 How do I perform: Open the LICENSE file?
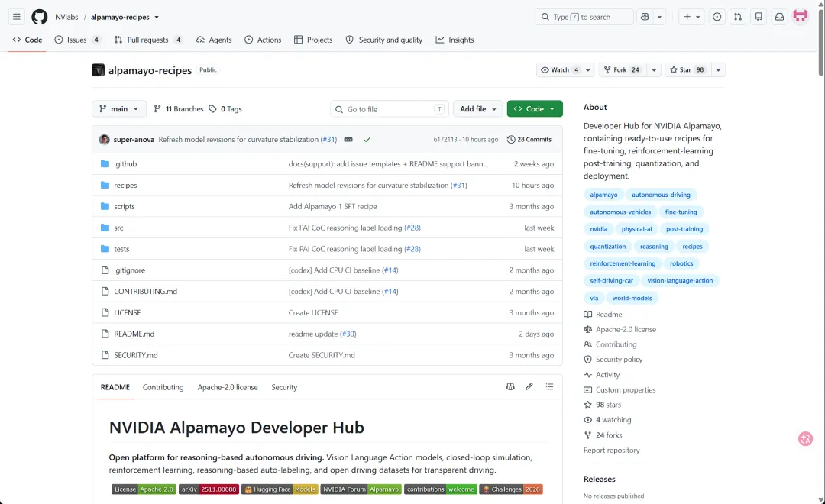point(128,312)
